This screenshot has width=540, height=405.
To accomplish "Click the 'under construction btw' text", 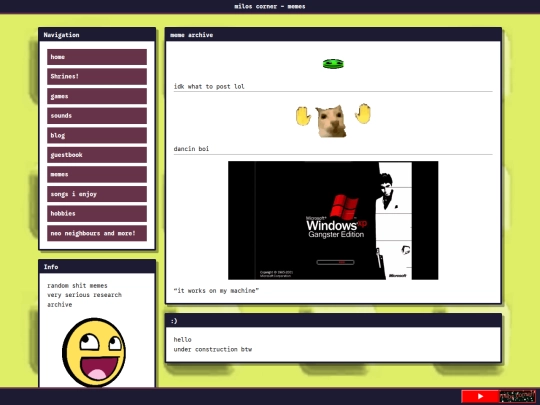I will coord(213,349).
